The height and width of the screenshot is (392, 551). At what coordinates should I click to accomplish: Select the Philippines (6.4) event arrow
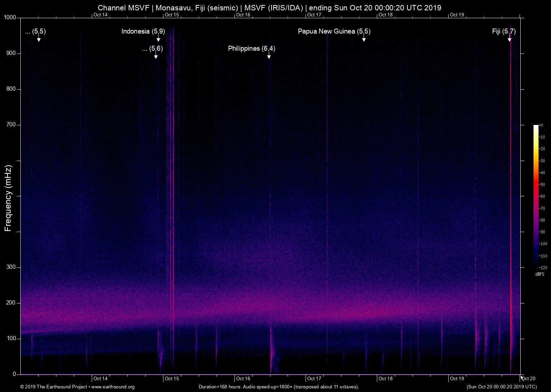pos(269,56)
